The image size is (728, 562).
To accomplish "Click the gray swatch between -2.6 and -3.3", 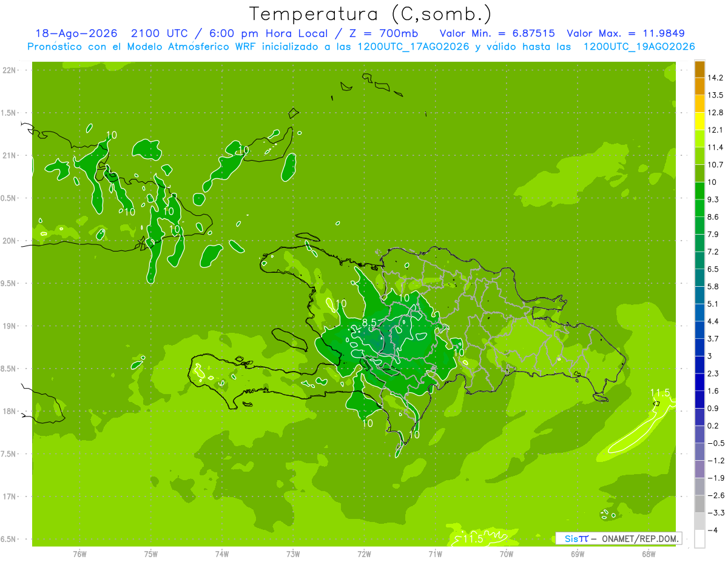I will [x=699, y=503].
